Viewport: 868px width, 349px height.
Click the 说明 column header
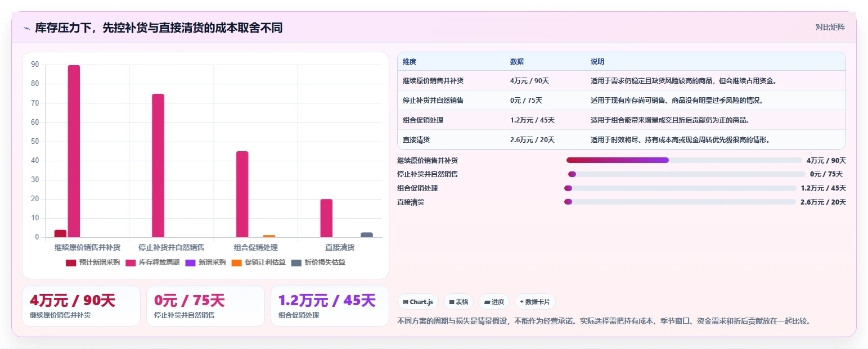click(597, 62)
